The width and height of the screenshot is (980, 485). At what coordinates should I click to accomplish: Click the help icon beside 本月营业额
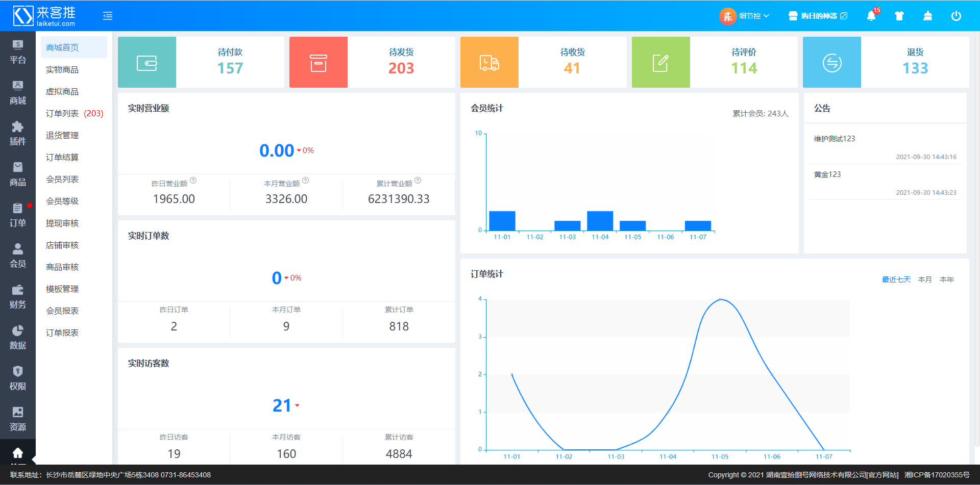click(x=306, y=181)
